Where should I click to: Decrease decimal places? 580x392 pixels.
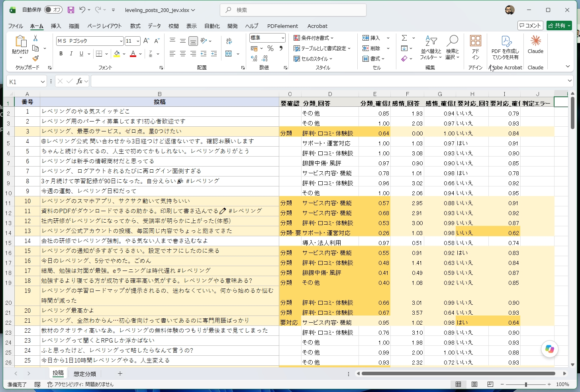tap(265, 59)
